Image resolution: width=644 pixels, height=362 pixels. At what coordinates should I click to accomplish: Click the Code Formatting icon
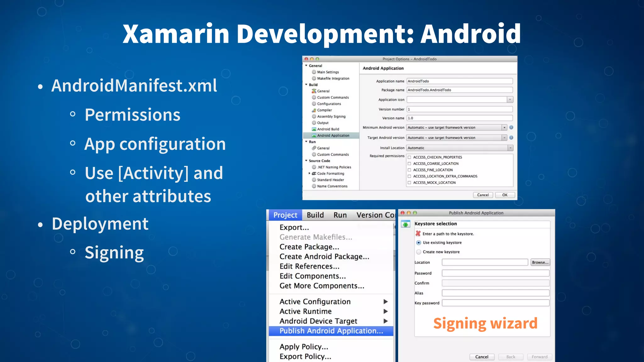point(314,173)
